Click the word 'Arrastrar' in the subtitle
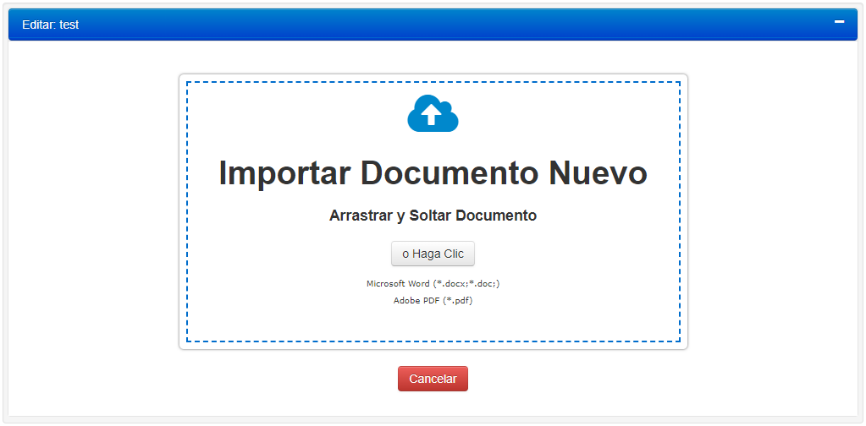The image size is (866, 426). click(x=360, y=215)
